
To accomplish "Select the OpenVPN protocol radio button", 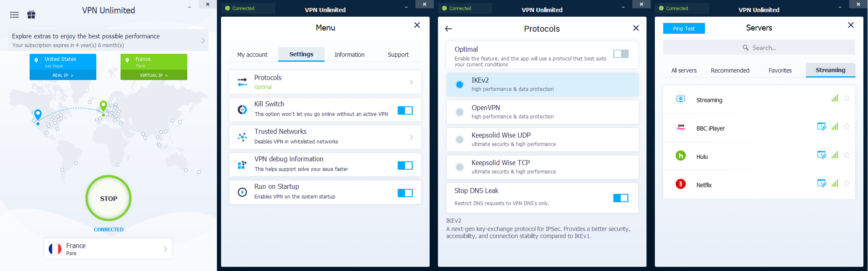I will pos(459,112).
